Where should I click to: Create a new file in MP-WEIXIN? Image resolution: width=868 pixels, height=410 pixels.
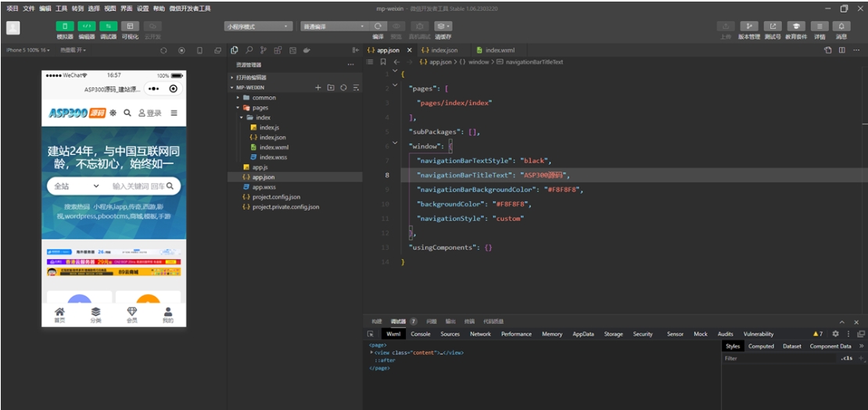(x=318, y=88)
